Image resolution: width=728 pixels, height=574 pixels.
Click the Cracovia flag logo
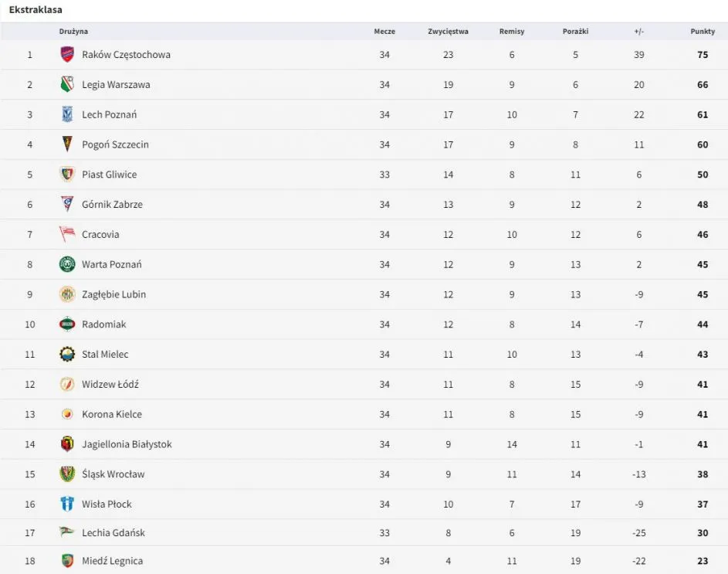click(x=67, y=234)
